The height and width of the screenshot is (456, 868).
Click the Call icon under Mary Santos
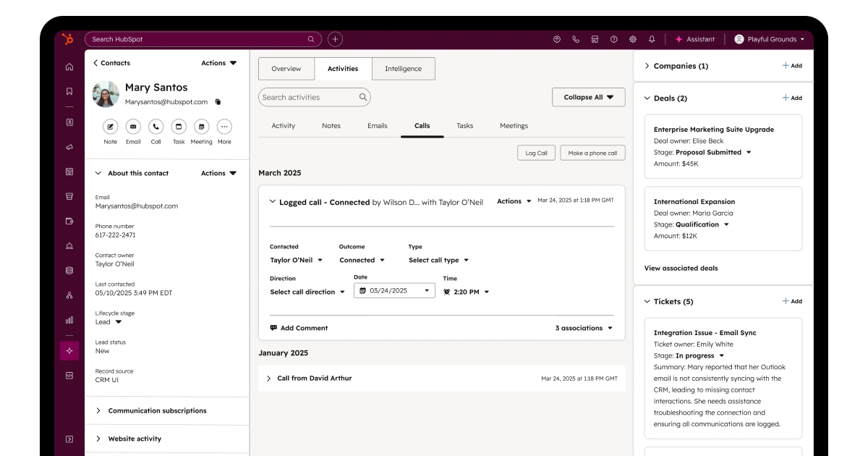tap(156, 126)
